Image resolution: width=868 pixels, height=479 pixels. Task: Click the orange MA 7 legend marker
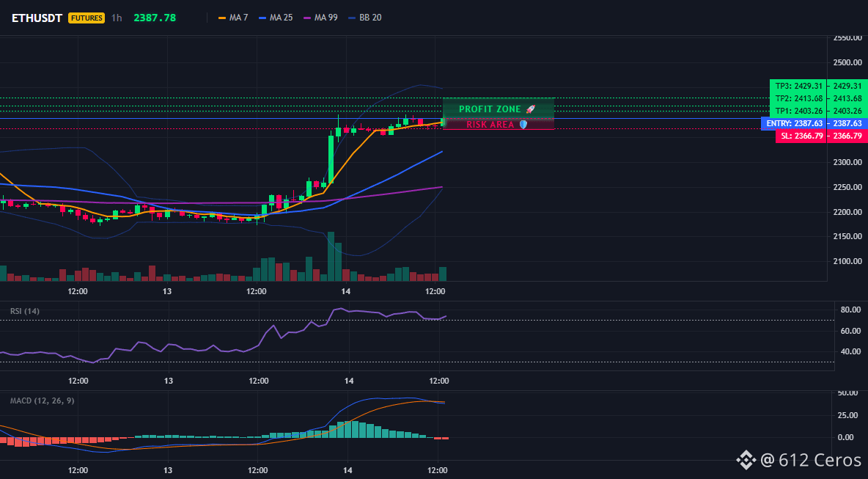[223, 18]
